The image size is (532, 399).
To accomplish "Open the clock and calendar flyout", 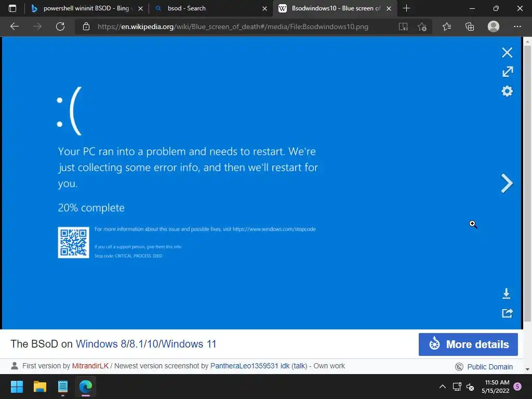I will (x=496, y=387).
